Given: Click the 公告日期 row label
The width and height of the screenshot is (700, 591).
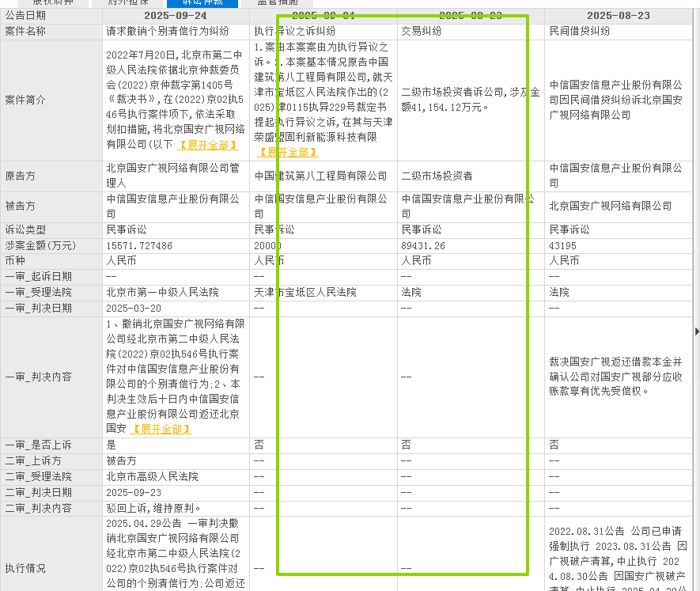Looking at the screenshot, I should click(25, 16).
